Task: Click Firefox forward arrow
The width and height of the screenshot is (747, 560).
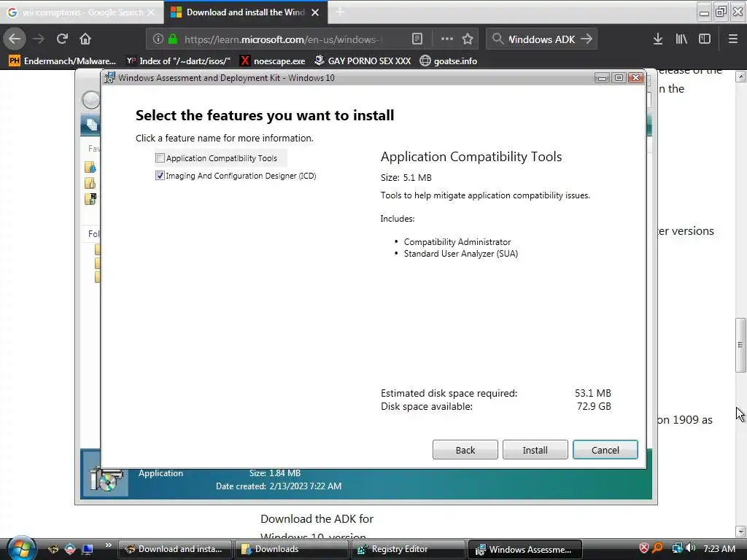Action: 39,39
